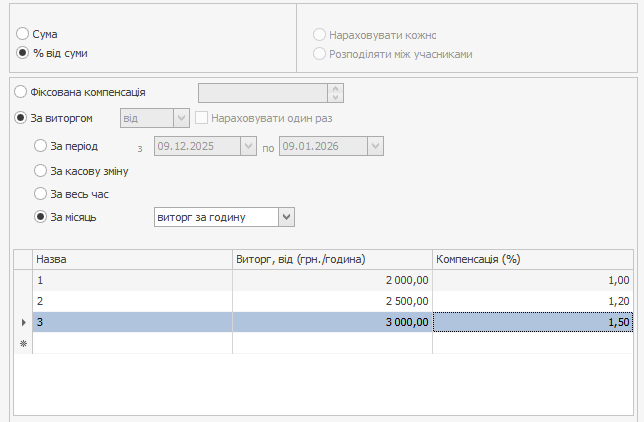Select 'За виторгом' radio button

point(21,118)
